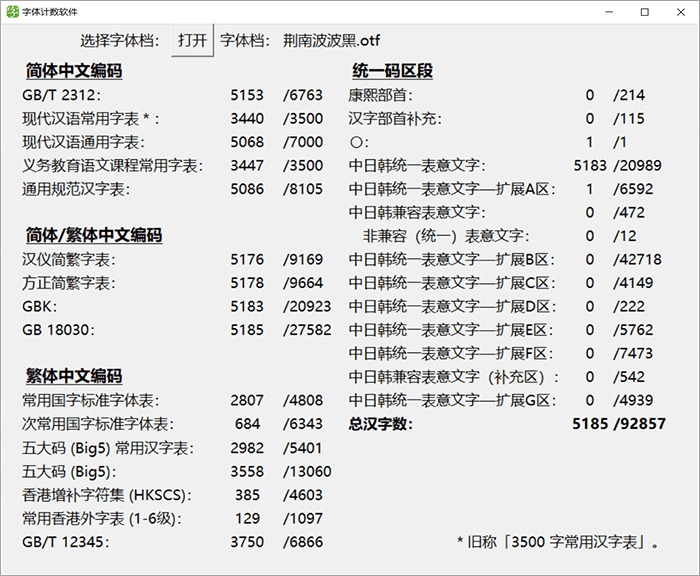
Task: Click the 中日韩兼容表意文字 label
Action: 417,213
